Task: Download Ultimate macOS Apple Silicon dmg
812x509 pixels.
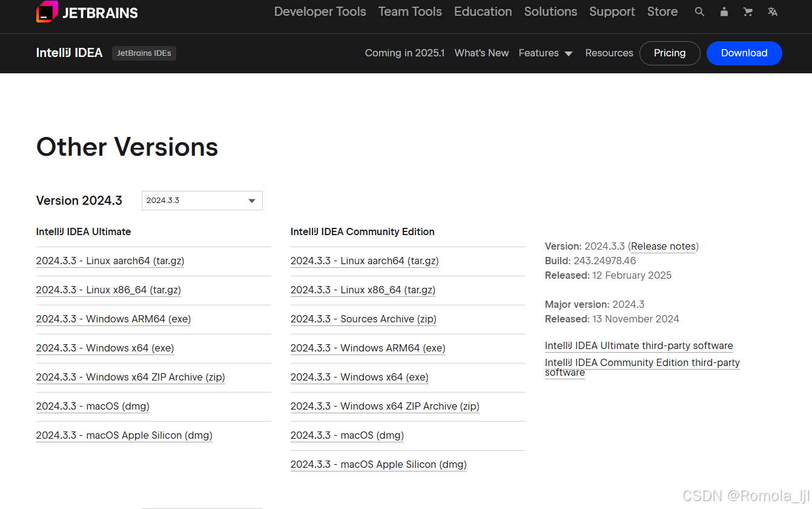Action: click(x=124, y=436)
